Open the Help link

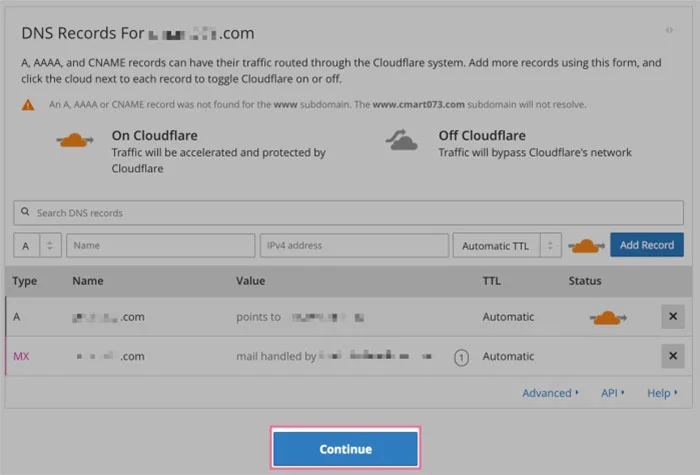click(662, 393)
